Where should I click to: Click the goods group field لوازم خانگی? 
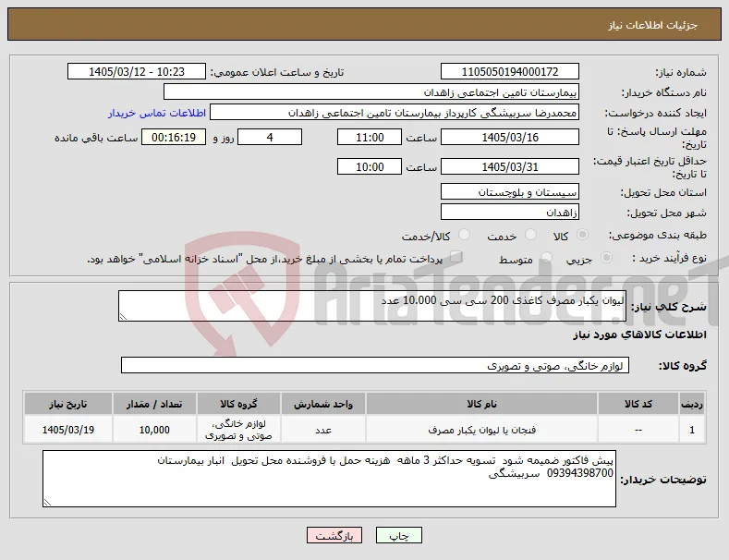[375, 366]
